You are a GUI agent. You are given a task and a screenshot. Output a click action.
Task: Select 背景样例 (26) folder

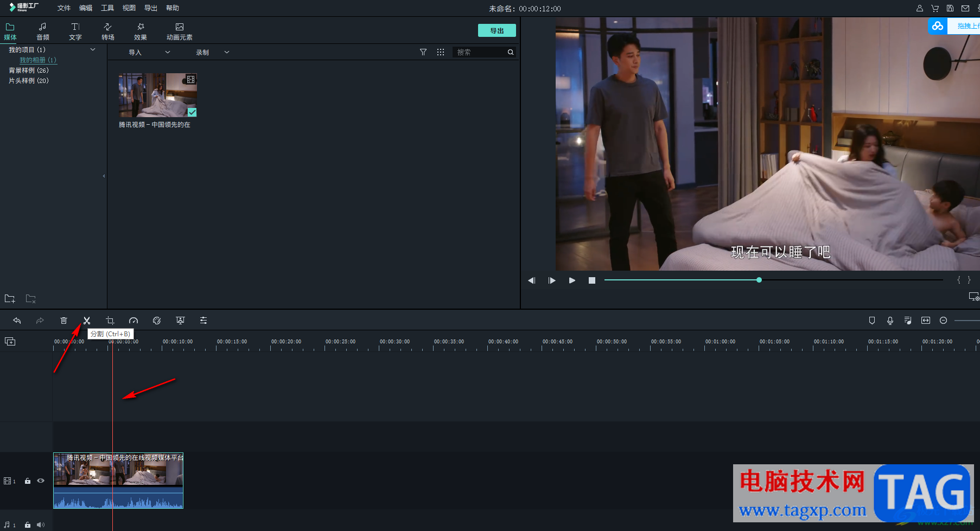click(29, 70)
